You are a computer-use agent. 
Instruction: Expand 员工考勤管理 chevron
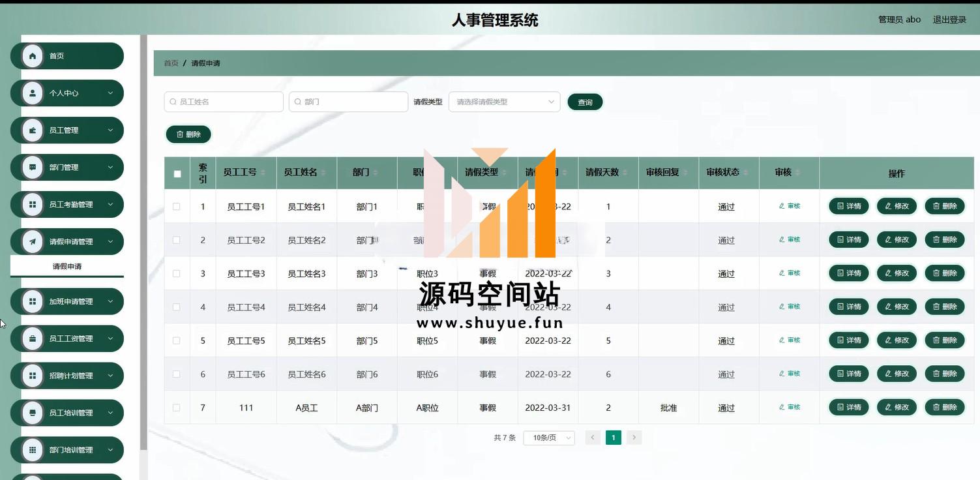click(x=110, y=205)
